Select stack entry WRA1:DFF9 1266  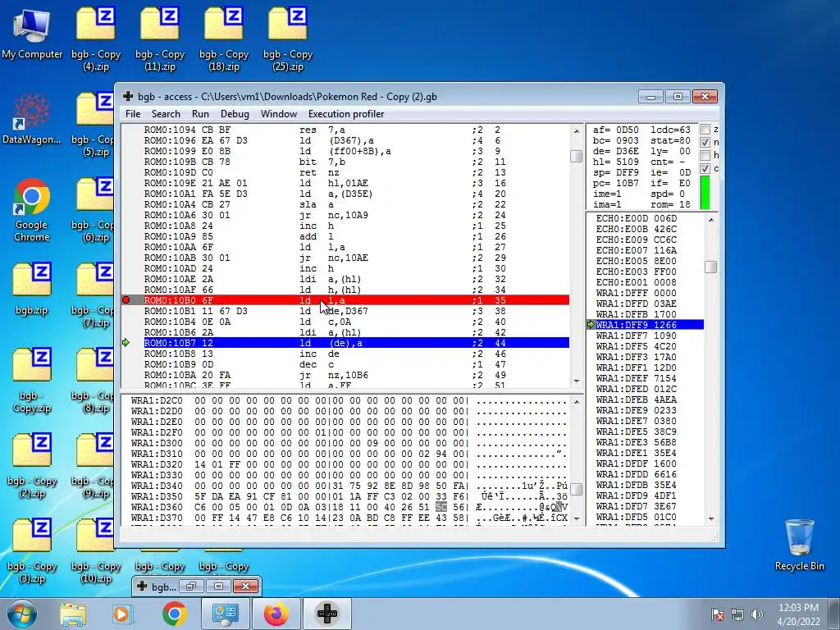coord(650,325)
